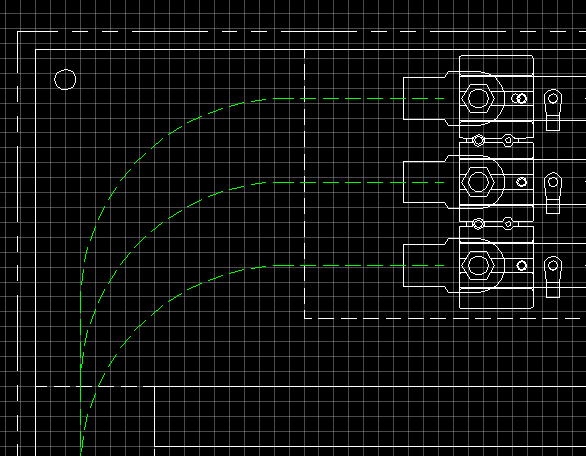Pick the middle ring terminal lug at right
This screenshot has width=586, height=456.
[553, 193]
